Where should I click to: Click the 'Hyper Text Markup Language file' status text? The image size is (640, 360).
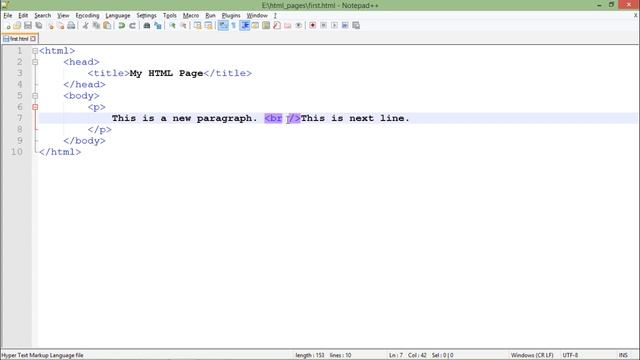42,355
